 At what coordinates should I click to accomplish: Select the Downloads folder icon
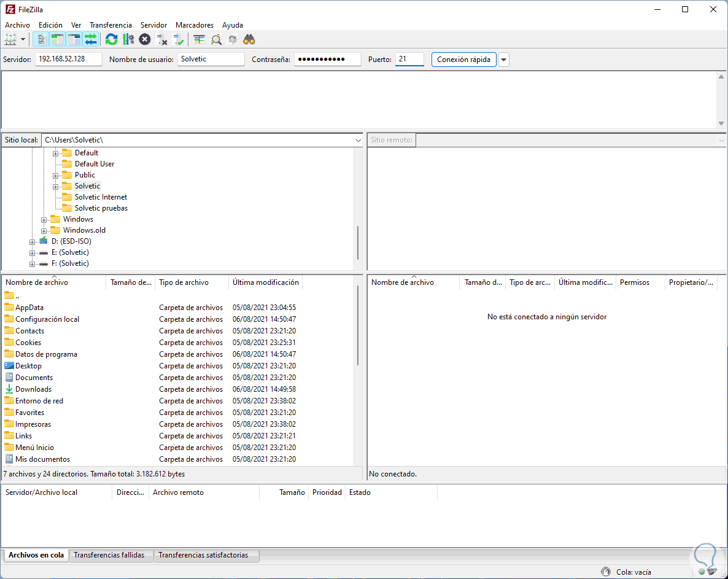pos(9,389)
